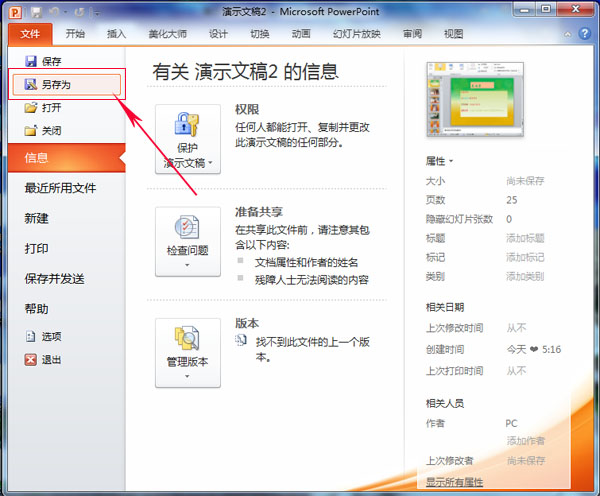Open 最近所用文件 section
600x496 pixels.
point(60,188)
